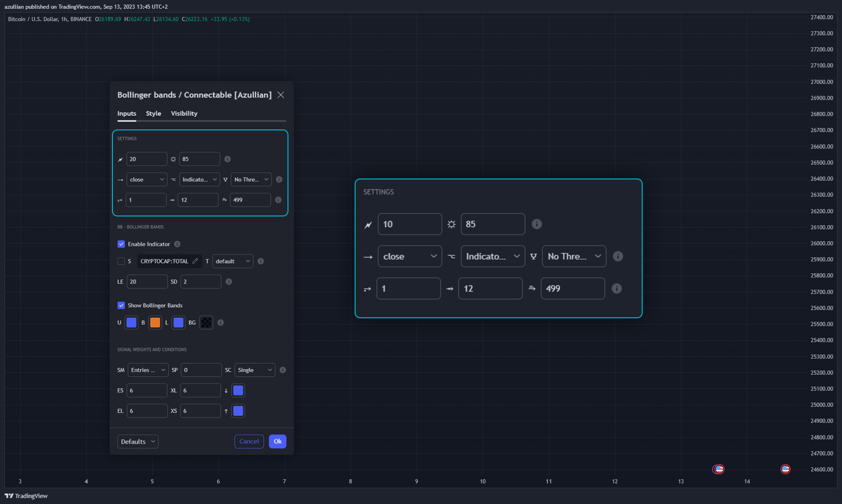
Task: Open the Indicato... dropdown in dialog
Action: point(199,179)
